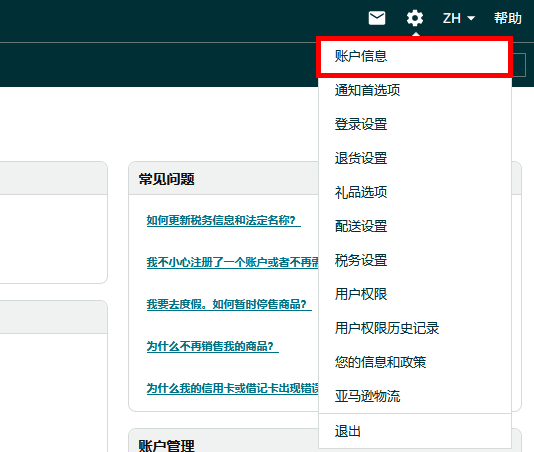This screenshot has height=452, width=534.
Task: Click the settings gear icon
Action: pyautogui.click(x=415, y=18)
